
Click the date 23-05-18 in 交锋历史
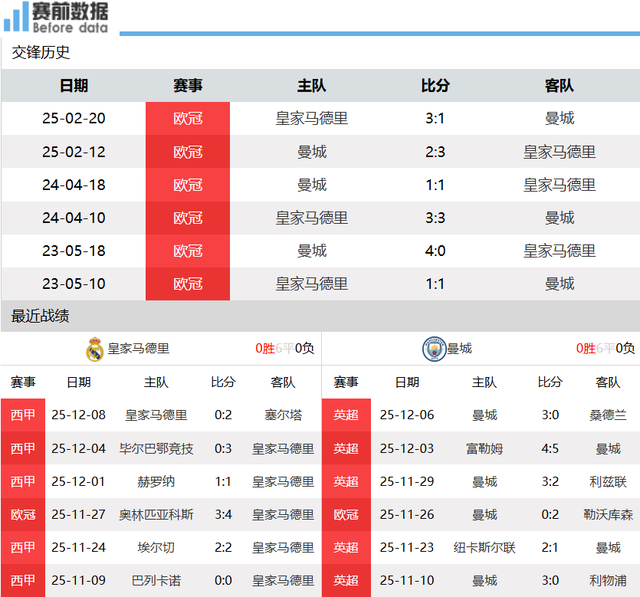(74, 251)
